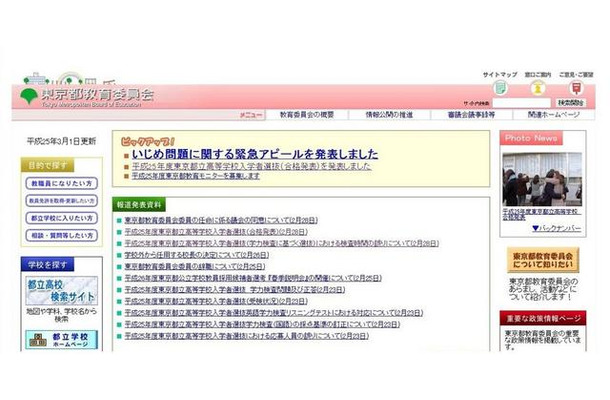
Task: Open link on 委員の任命に係る議会の同意について
Action: tap(221, 220)
